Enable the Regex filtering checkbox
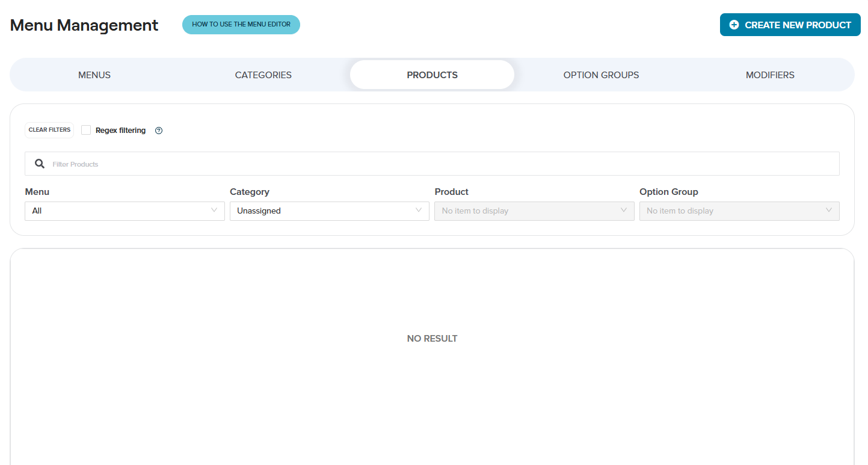 coord(86,130)
